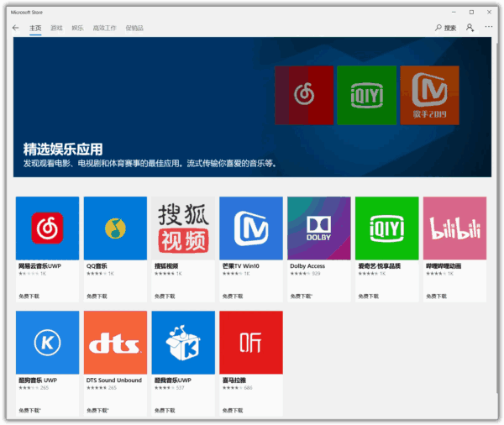Select the 搜狐视频 app icon

click(x=183, y=228)
